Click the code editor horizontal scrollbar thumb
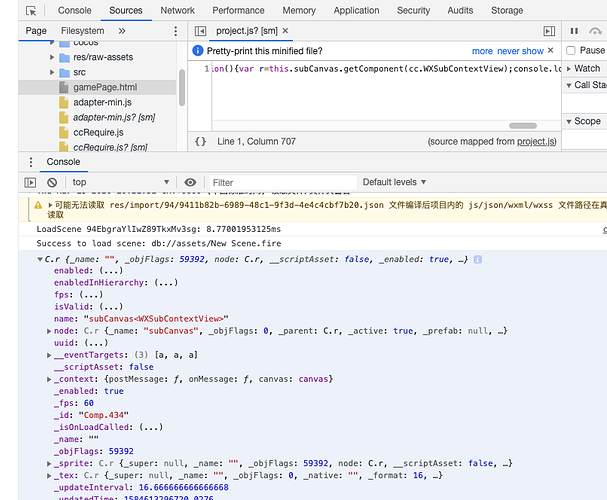Viewport: 607px width, 500px height. pyautogui.click(x=523, y=126)
